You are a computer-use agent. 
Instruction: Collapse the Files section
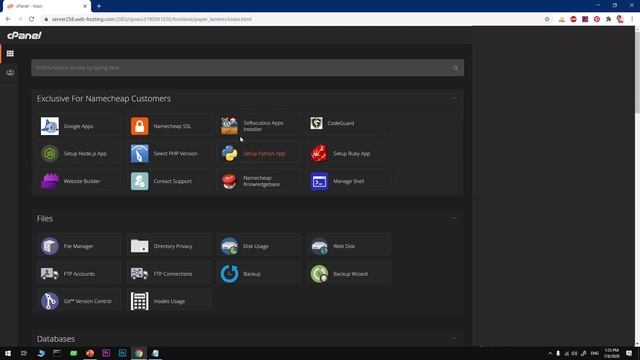[x=453, y=218]
